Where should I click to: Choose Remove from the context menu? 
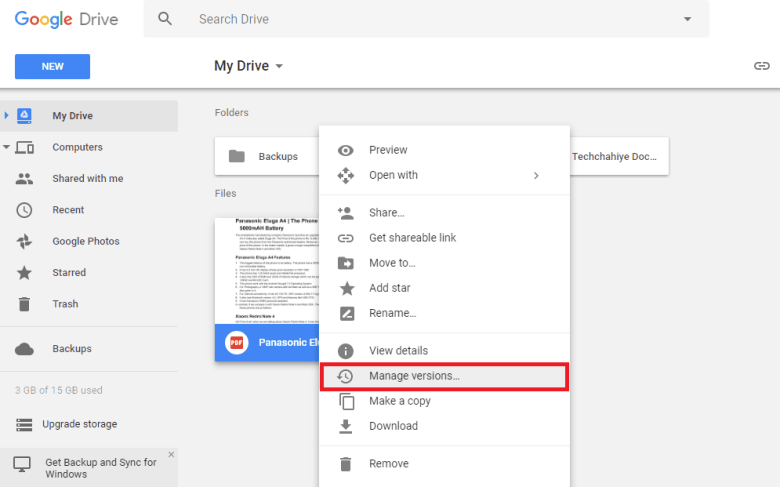click(x=389, y=464)
